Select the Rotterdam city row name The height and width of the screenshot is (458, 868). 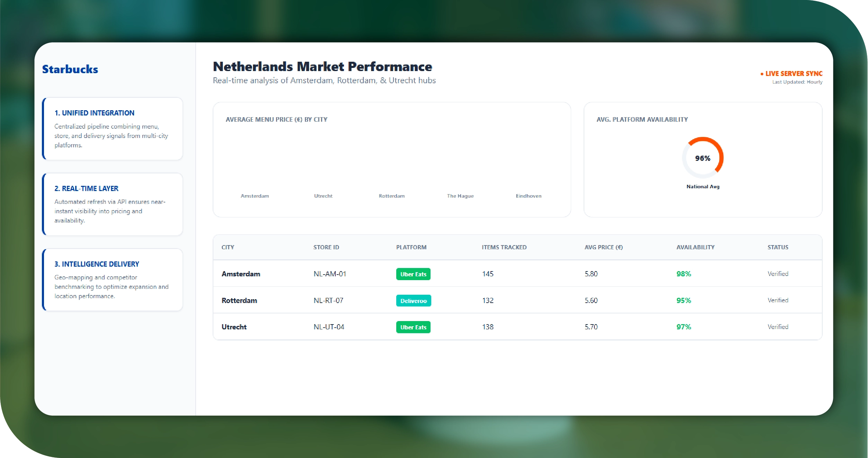239,301
